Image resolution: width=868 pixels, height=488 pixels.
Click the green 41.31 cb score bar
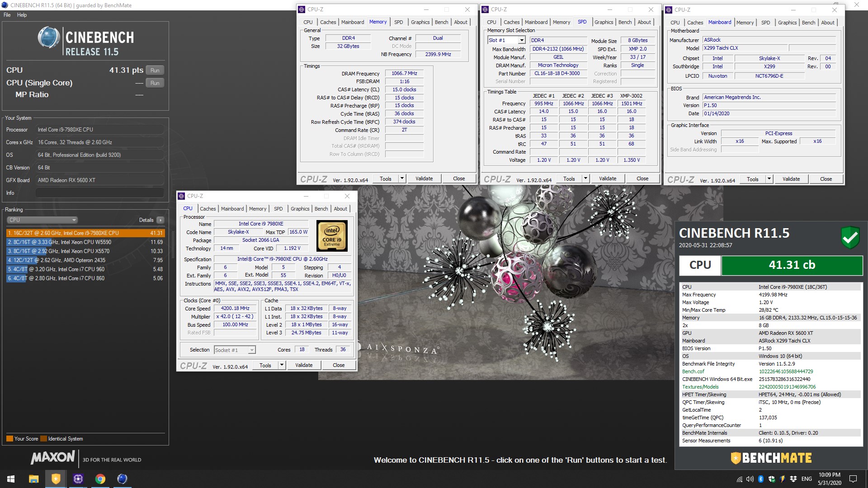(792, 265)
